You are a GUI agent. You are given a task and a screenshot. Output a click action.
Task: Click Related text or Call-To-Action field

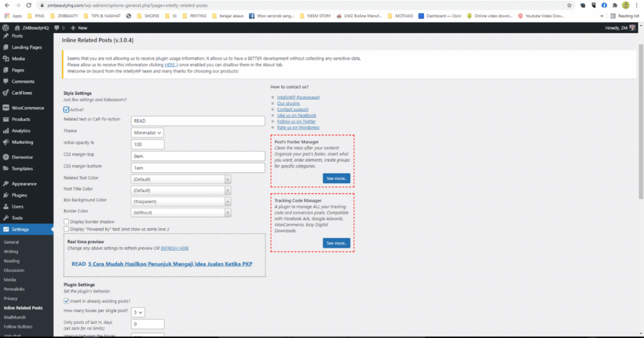(x=198, y=121)
